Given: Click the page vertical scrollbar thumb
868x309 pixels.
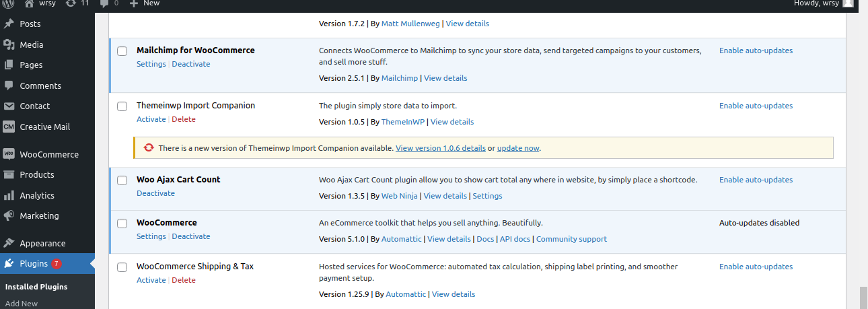Looking at the screenshot, I should coord(863,298).
